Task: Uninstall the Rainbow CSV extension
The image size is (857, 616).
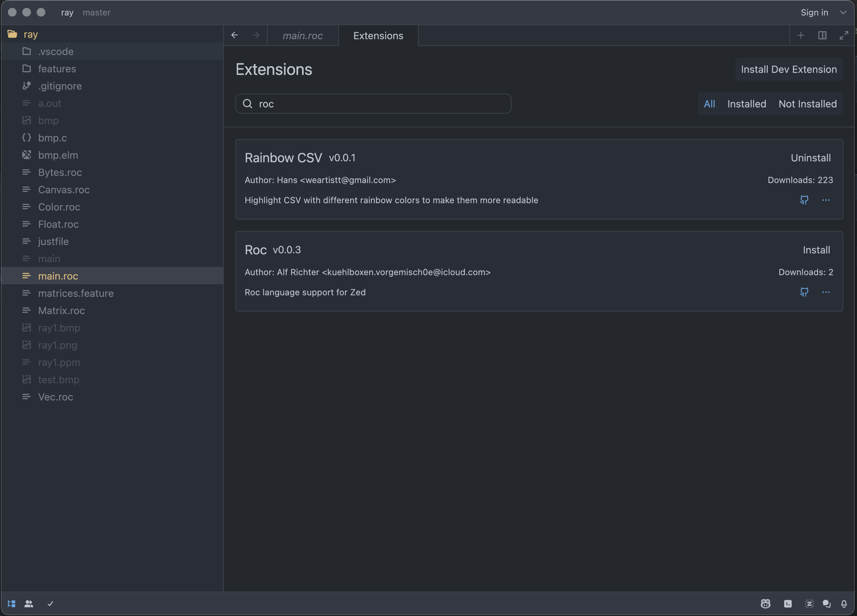Action: 811,158
